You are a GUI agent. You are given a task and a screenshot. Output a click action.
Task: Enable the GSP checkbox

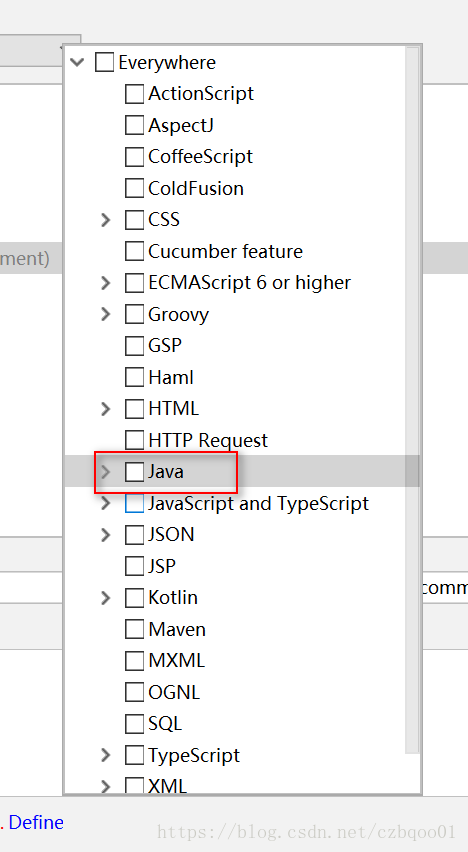pyautogui.click(x=134, y=346)
